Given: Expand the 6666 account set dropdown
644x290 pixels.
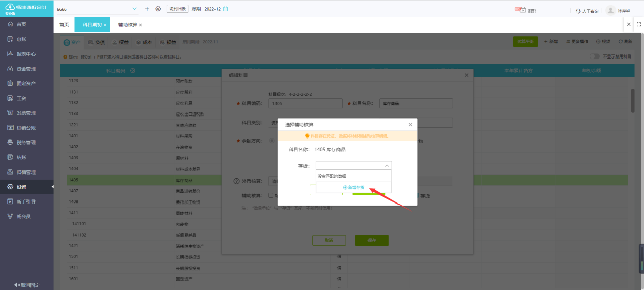Looking at the screenshot, I should pos(135,9).
